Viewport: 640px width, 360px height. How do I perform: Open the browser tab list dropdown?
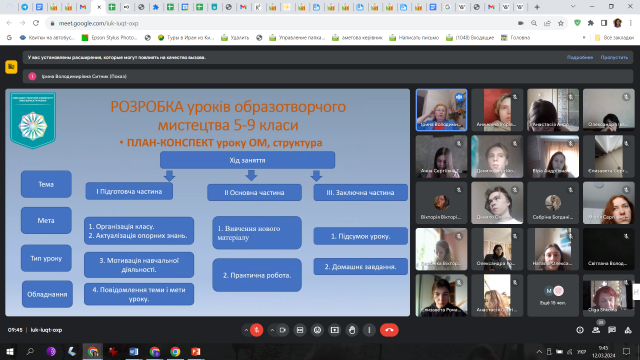point(573,7)
